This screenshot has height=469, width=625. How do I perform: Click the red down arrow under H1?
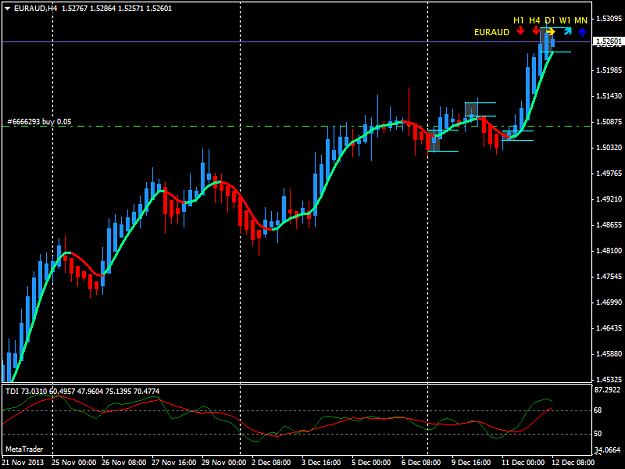tap(520, 31)
